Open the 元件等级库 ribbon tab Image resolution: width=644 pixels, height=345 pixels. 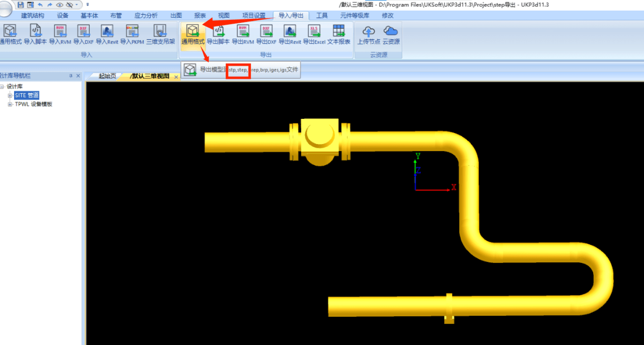coord(355,15)
